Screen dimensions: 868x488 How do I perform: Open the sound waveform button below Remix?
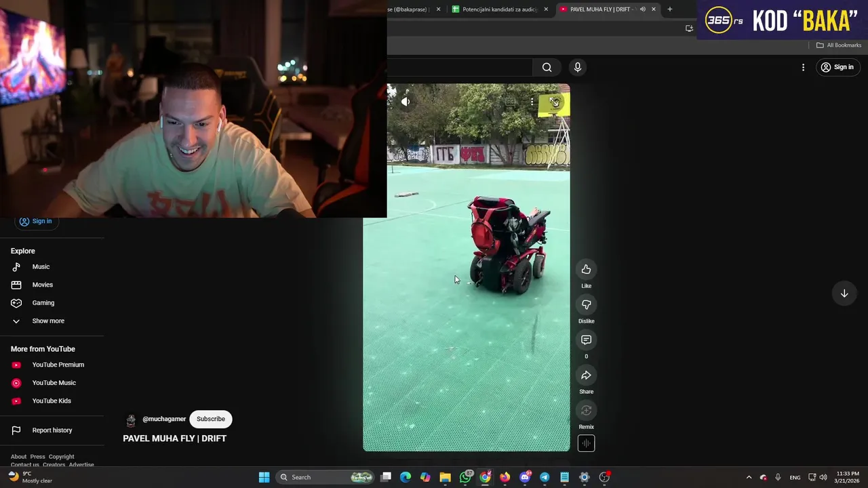[x=586, y=443]
